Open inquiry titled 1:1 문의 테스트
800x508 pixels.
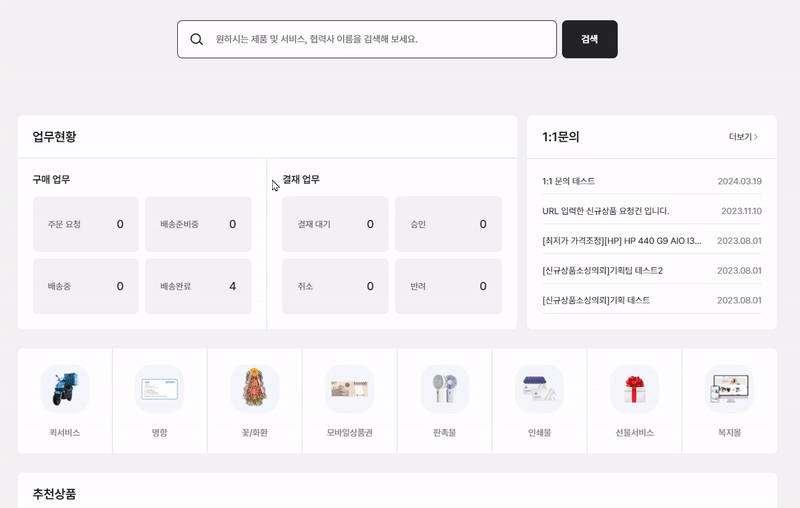click(569, 181)
